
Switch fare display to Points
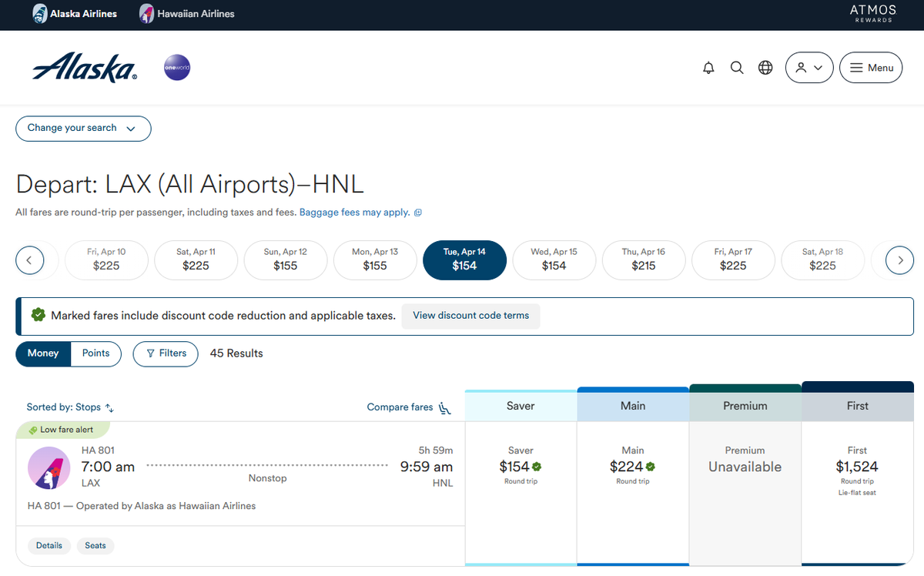point(96,353)
